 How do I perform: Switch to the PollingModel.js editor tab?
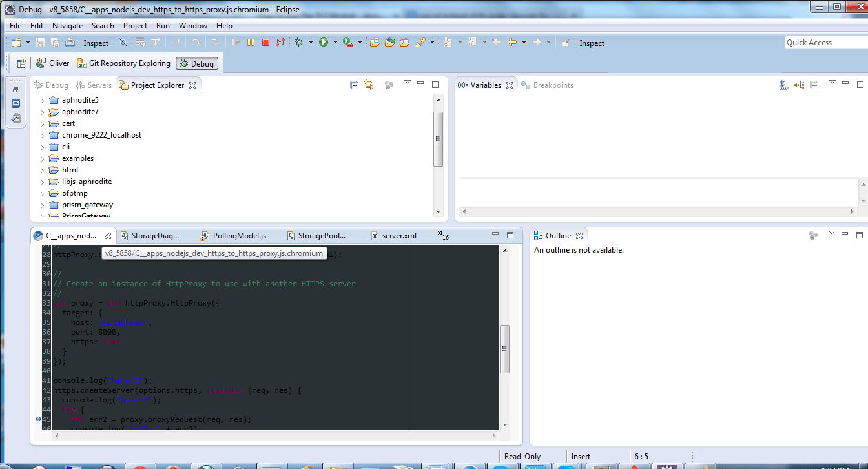click(x=239, y=236)
